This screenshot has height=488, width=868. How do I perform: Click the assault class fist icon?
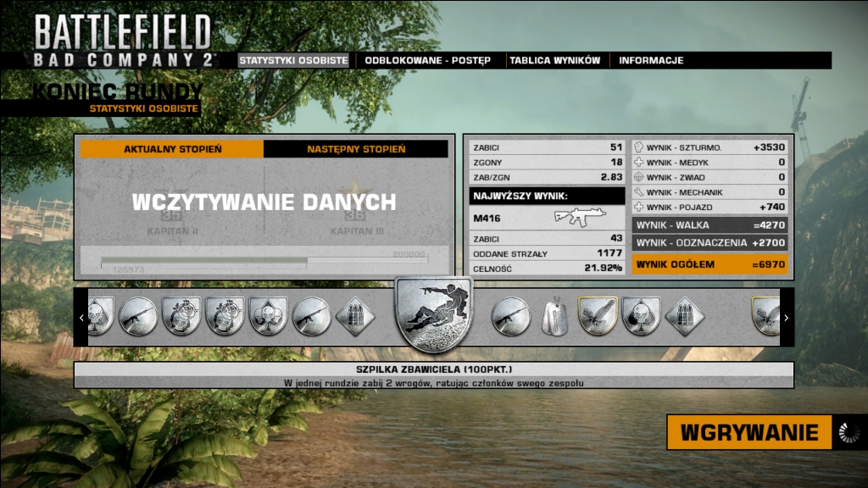click(639, 147)
